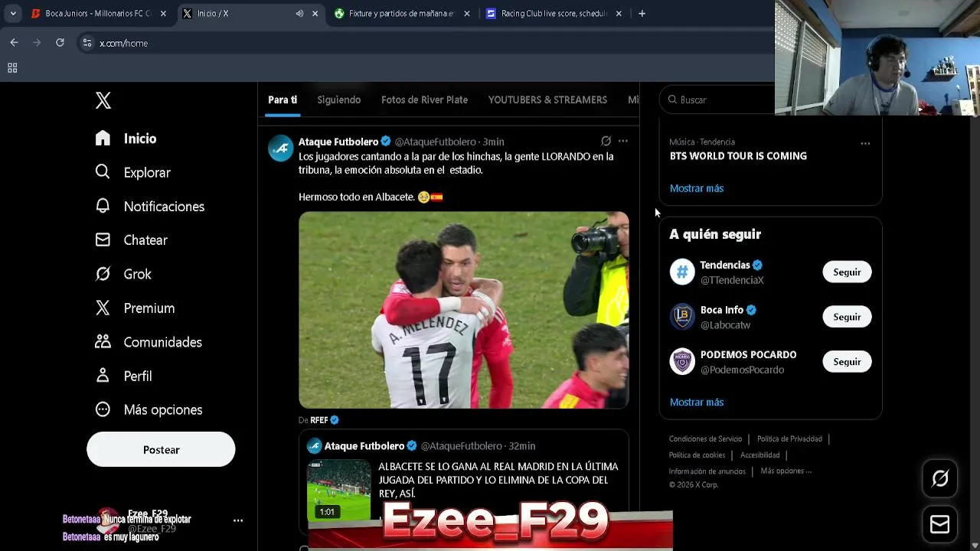Switch to Fotos de River Plate tab
This screenshot has height=551, width=980.
[424, 99]
